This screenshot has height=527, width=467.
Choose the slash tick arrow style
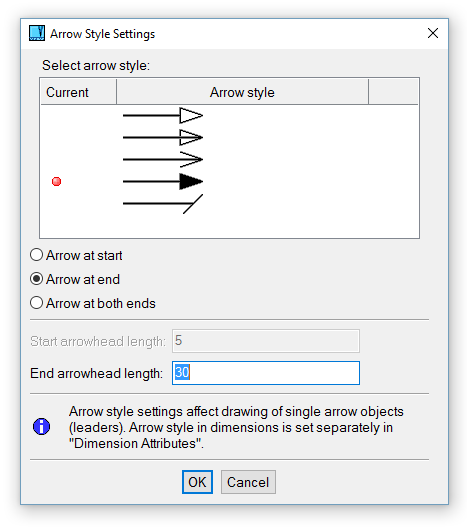click(x=163, y=204)
